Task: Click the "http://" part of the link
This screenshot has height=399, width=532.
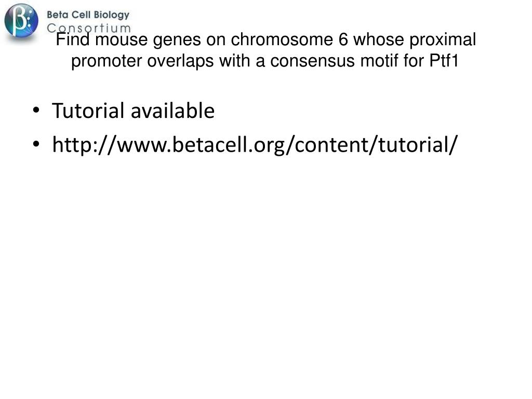Action: click(84, 145)
